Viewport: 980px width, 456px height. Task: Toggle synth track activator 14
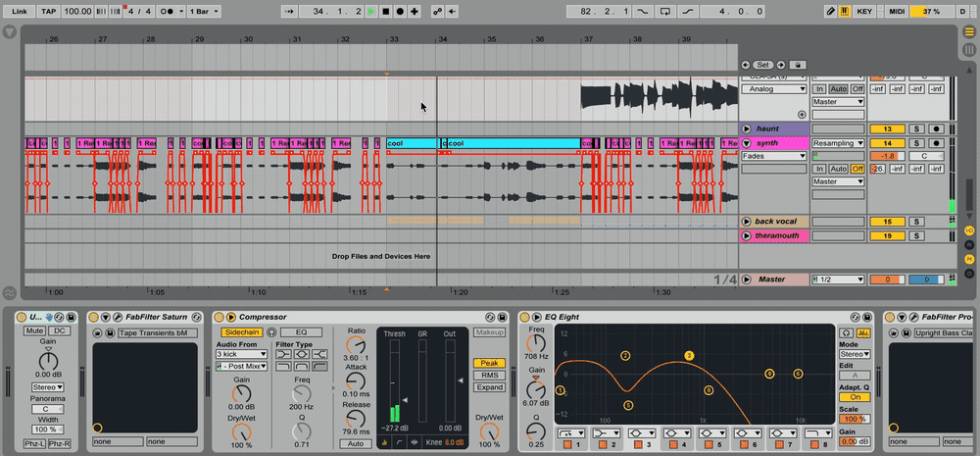pos(888,143)
